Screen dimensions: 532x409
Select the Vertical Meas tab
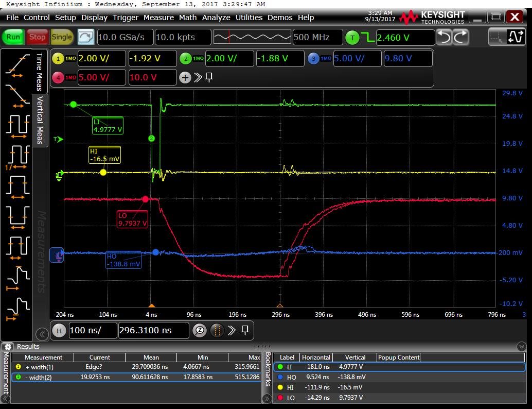click(39, 120)
